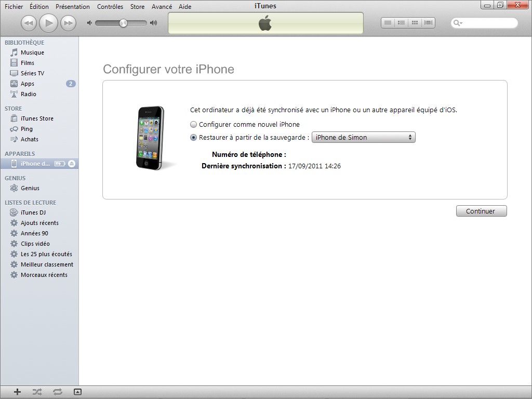Select Restaurer à partir de la sauvegarde
Viewport: 532px width, 399px height.
[194, 138]
